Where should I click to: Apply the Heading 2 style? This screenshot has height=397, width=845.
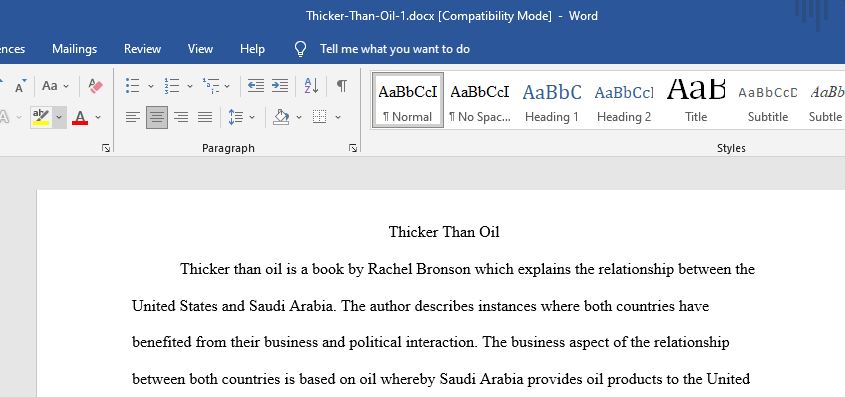pyautogui.click(x=624, y=101)
